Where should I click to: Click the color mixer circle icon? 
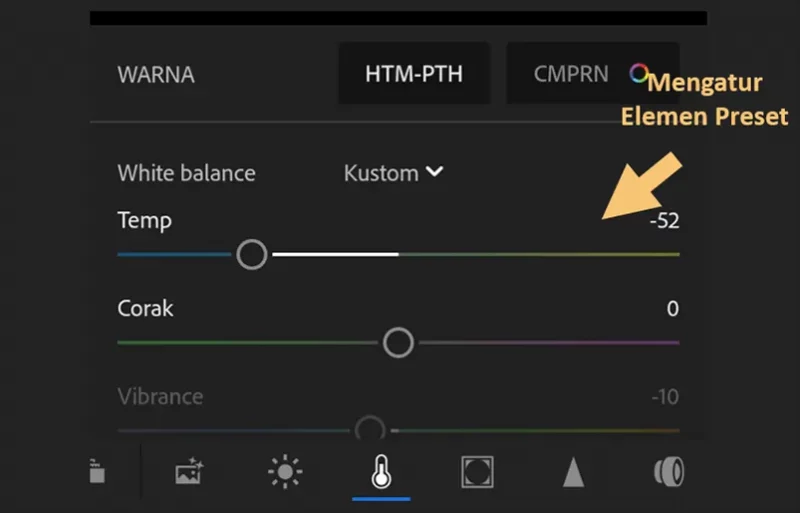[638, 73]
